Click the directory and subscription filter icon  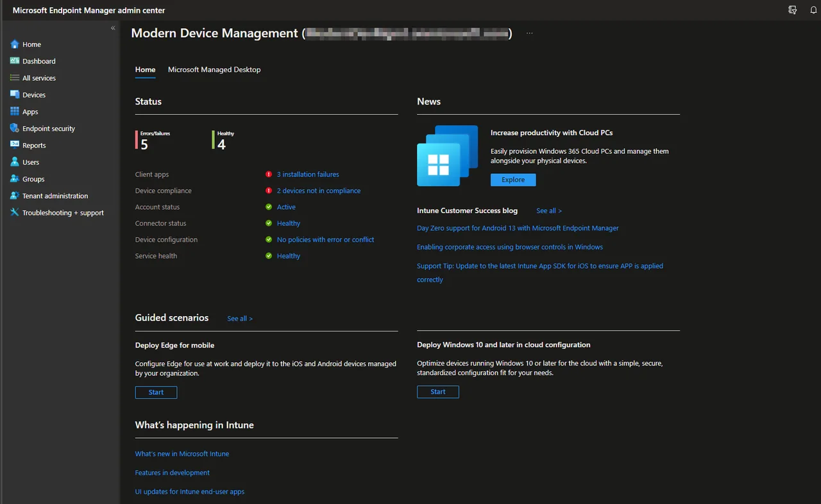coord(793,10)
